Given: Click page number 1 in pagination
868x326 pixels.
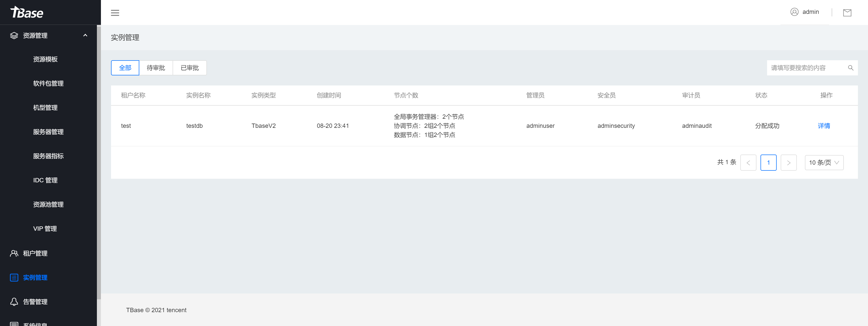Looking at the screenshot, I should pos(769,162).
